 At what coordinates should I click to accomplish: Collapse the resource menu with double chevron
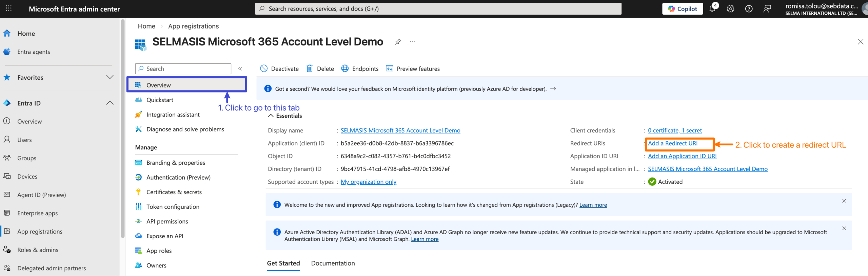[x=240, y=69]
